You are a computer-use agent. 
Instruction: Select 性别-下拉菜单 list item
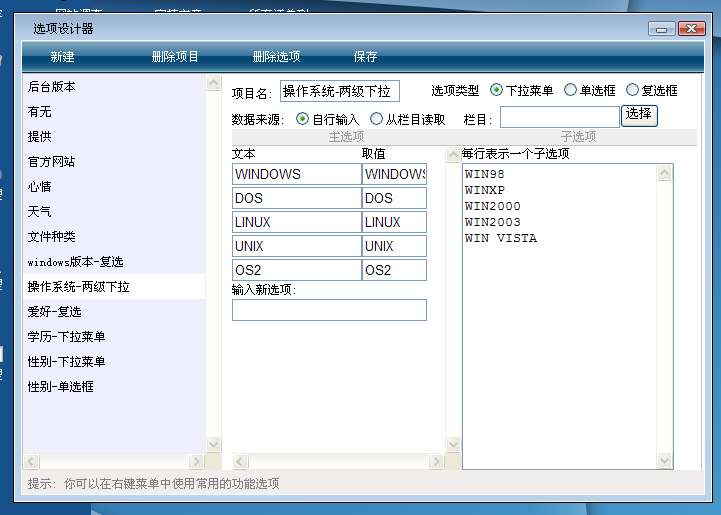click(x=114, y=361)
